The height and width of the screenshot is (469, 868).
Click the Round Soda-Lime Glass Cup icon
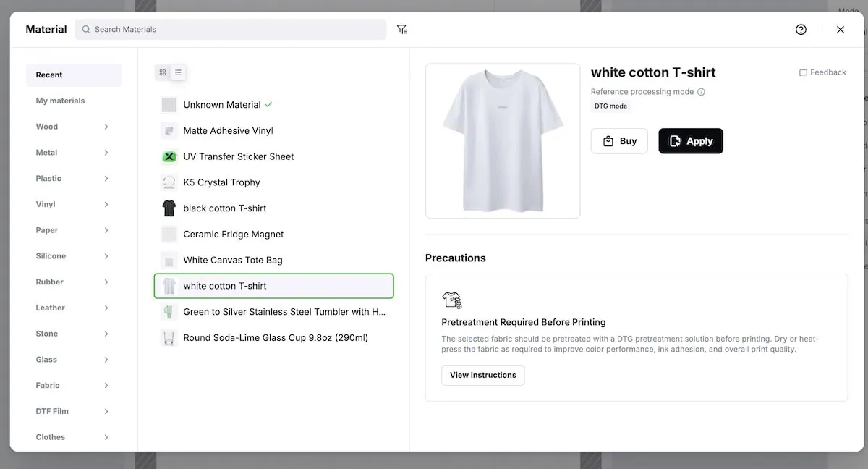[x=169, y=337]
